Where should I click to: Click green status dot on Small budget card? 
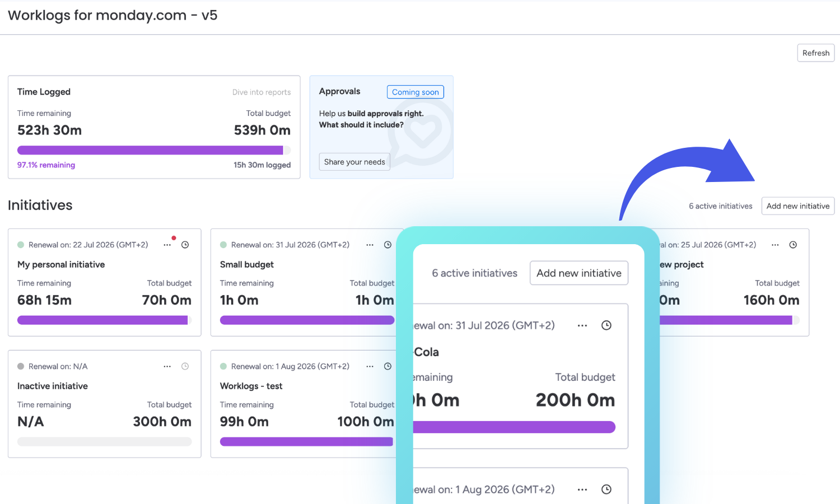click(x=223, y=245)
